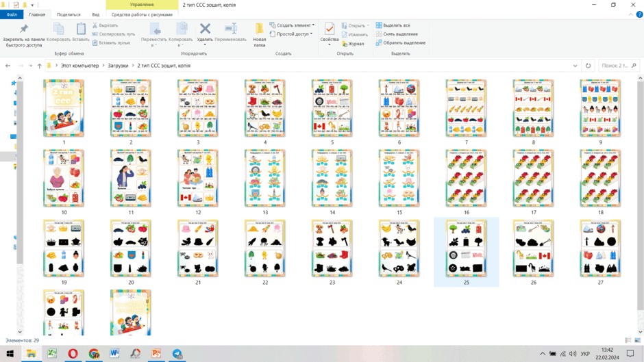Go back with Back arrow
The width and height of the screenshot is (644, 362).
pos(8,66)
